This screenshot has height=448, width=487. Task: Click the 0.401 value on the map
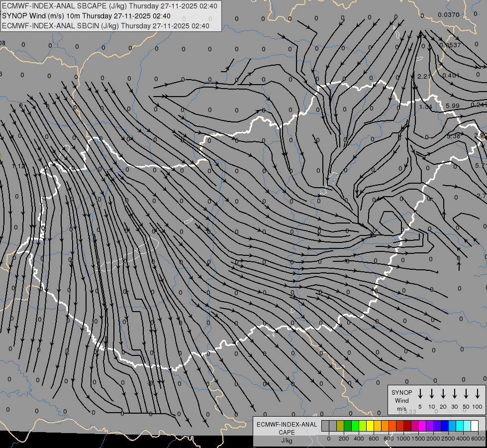[451, 76]
